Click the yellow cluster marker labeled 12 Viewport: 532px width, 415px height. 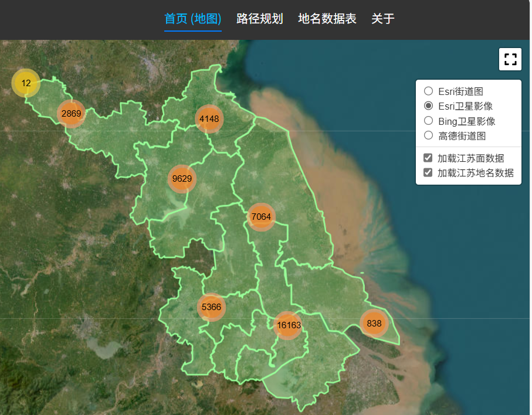pos(26,83)
